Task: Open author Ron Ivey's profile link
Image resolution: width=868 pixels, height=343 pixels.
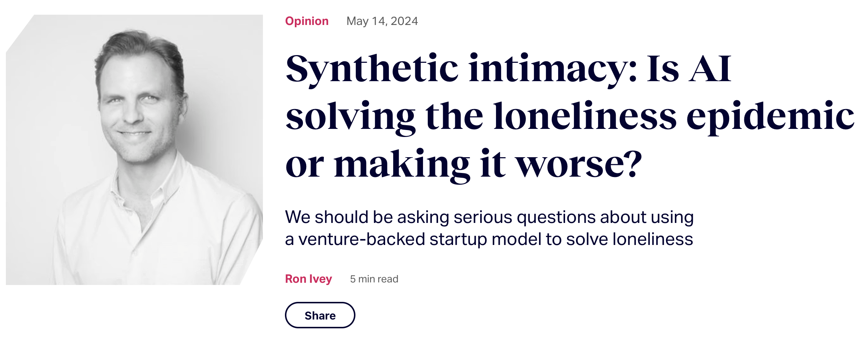Action: (x=308, y=279)
